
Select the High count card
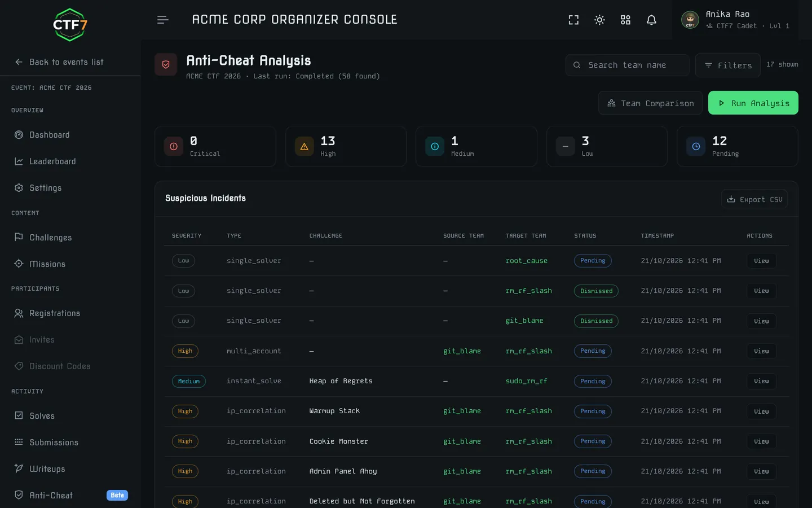pos(346,147)
